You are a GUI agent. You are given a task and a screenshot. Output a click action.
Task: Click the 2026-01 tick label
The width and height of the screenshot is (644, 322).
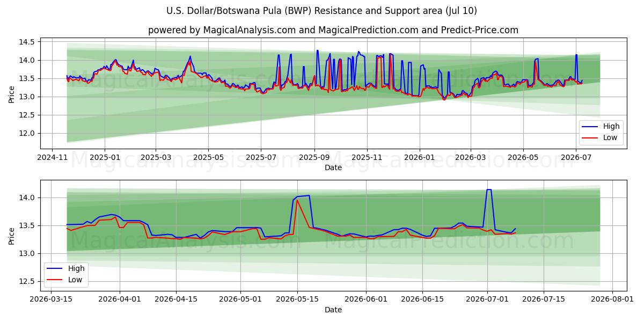coord(419,158)
